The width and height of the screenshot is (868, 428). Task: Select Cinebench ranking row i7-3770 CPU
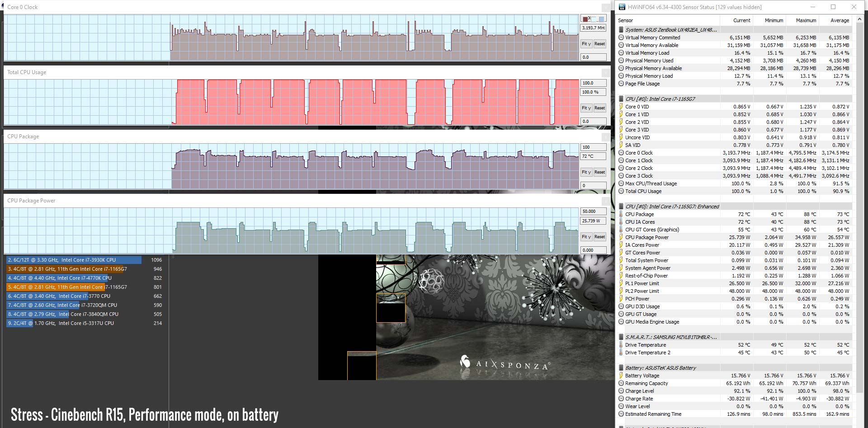(85, 296)
